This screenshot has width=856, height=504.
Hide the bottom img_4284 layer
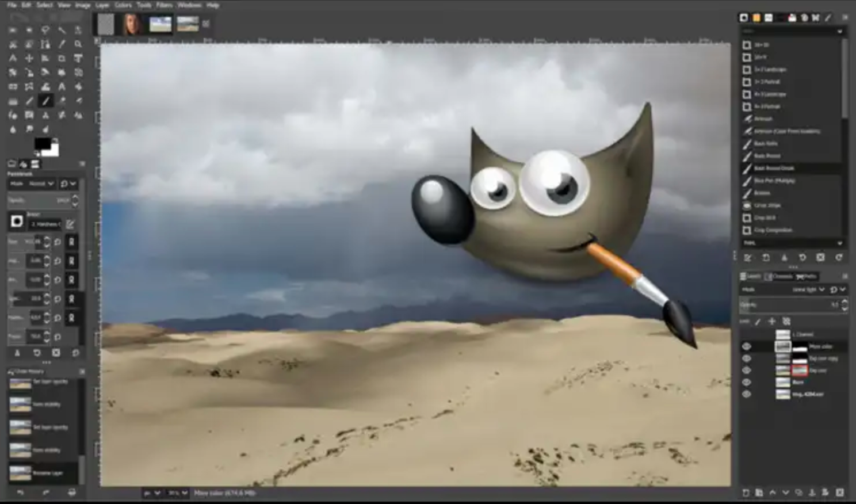[x=746, y=394]
